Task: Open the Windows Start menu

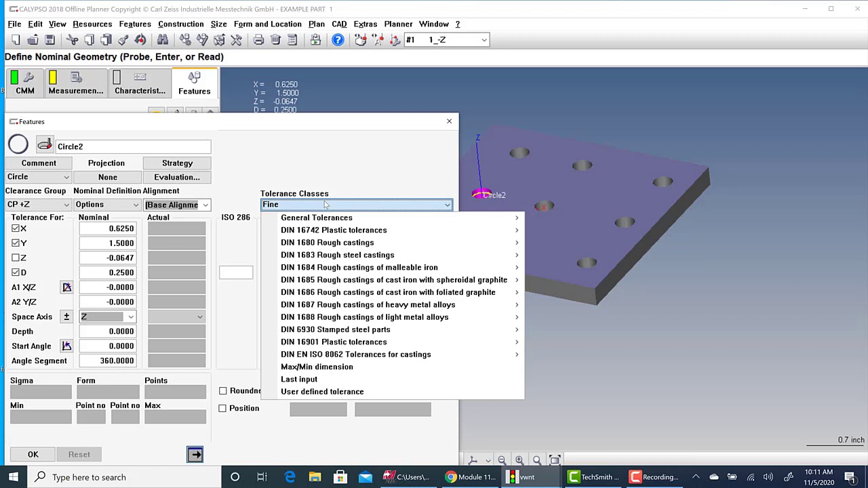Action: [14, 477]
